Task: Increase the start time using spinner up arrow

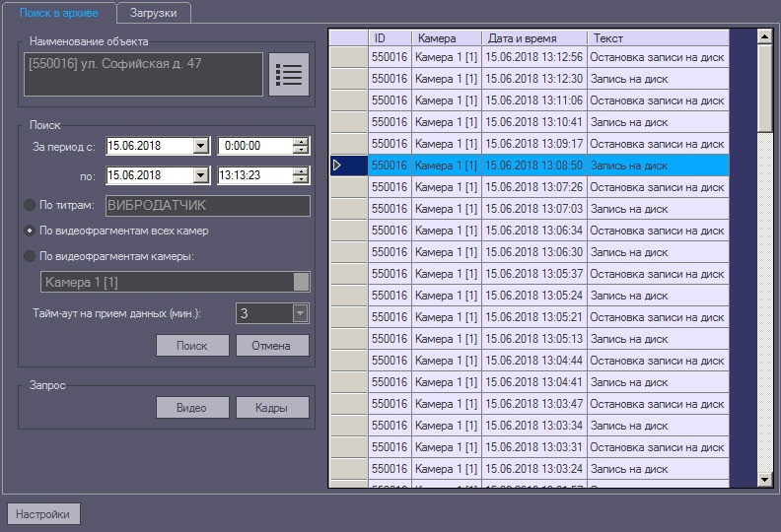Action: click(x=301, y=141)
